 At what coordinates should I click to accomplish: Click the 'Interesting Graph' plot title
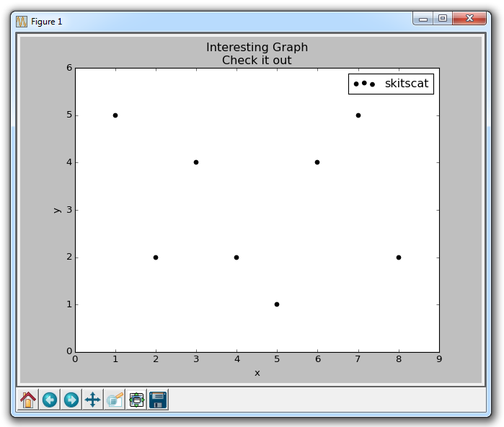coord(257,48)
